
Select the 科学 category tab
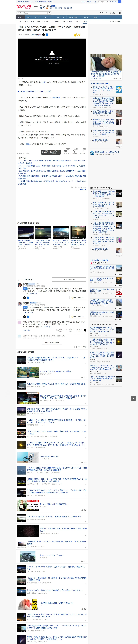(x=71, y=21)
